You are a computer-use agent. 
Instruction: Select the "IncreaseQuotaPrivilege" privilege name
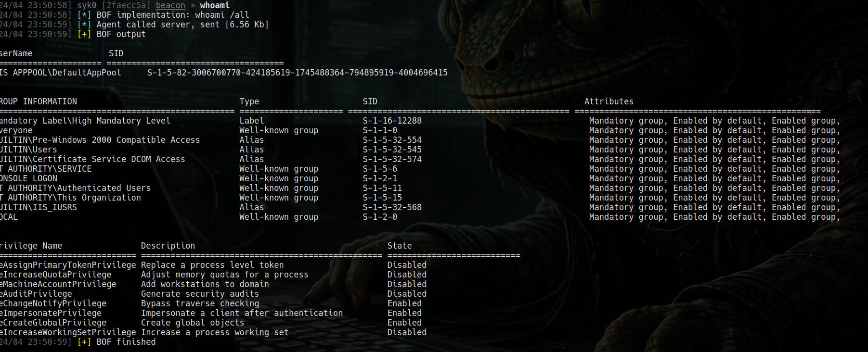[57, 275]
